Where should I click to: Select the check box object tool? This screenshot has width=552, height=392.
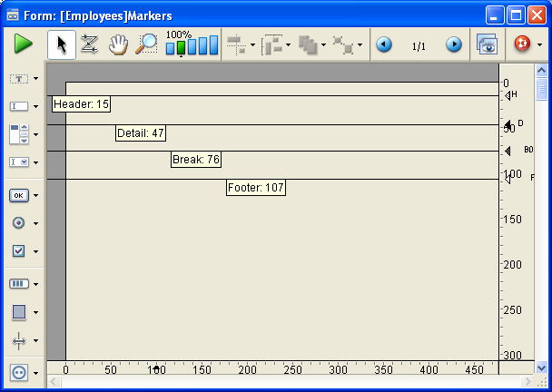coord(18,250)
